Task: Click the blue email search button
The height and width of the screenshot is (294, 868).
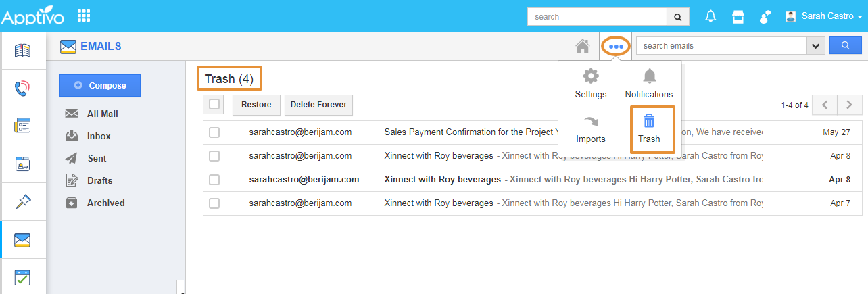Action: tap(846, 46)
